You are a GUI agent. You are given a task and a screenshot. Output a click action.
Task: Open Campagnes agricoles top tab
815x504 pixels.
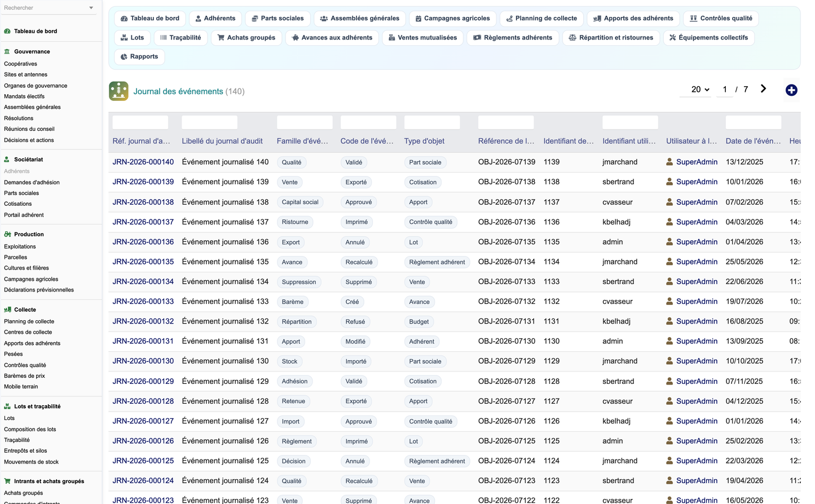453,19
